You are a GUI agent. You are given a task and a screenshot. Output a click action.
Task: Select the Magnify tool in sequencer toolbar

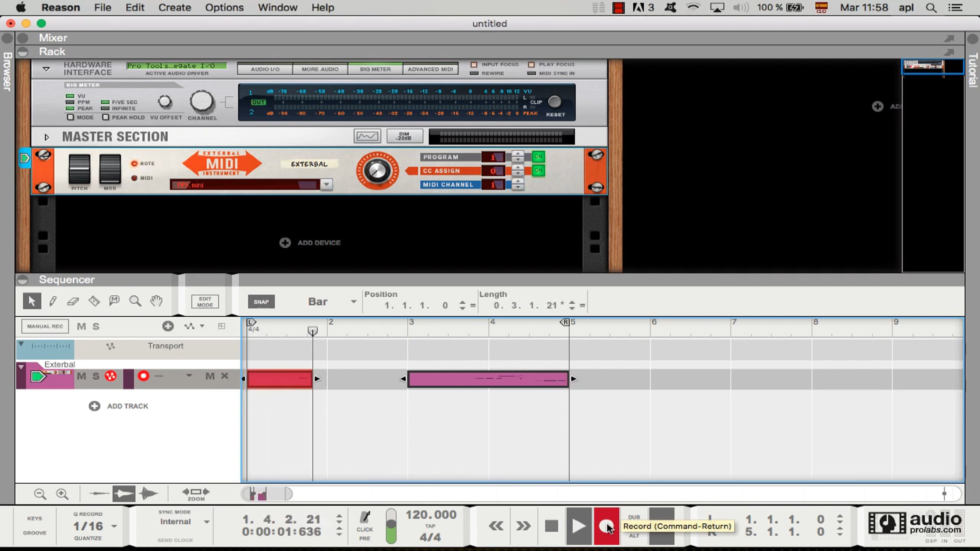point(135,302)
